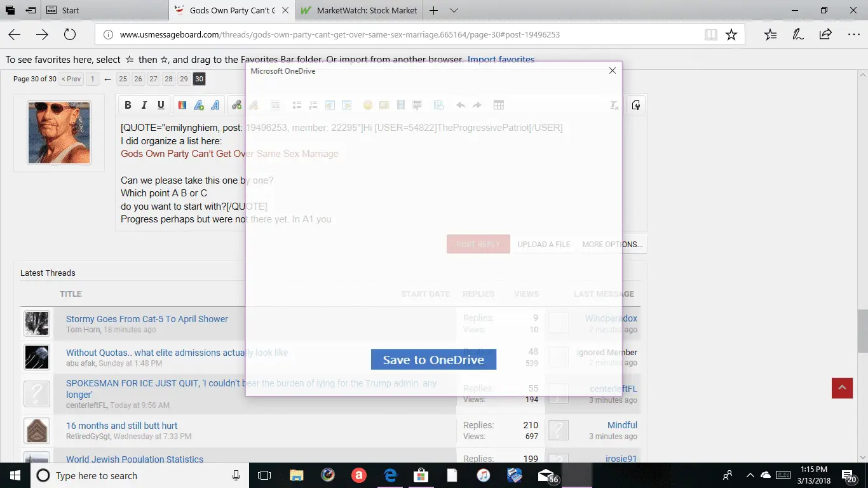868x488 pixels.
Task: Add this page to favorites
Action: pos(731,35)
